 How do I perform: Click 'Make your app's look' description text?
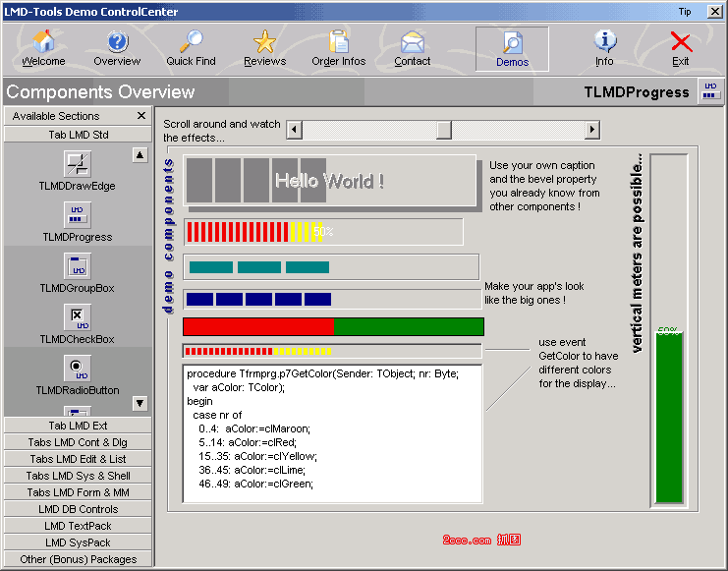(x=533, y=286)
